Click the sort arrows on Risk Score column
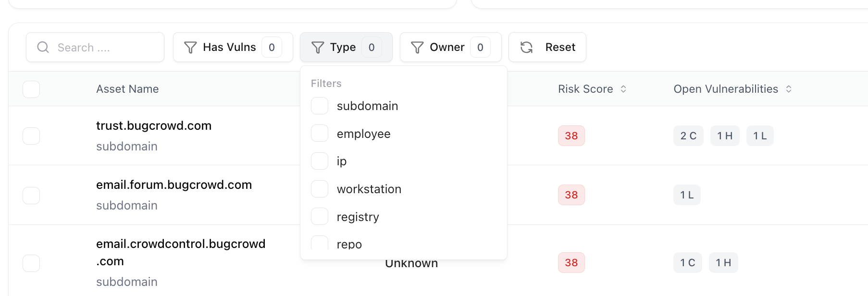 [x=623, y=89]
